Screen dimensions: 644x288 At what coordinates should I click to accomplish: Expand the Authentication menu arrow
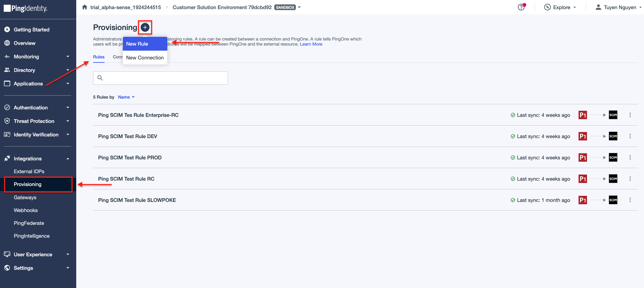point(68,108)
